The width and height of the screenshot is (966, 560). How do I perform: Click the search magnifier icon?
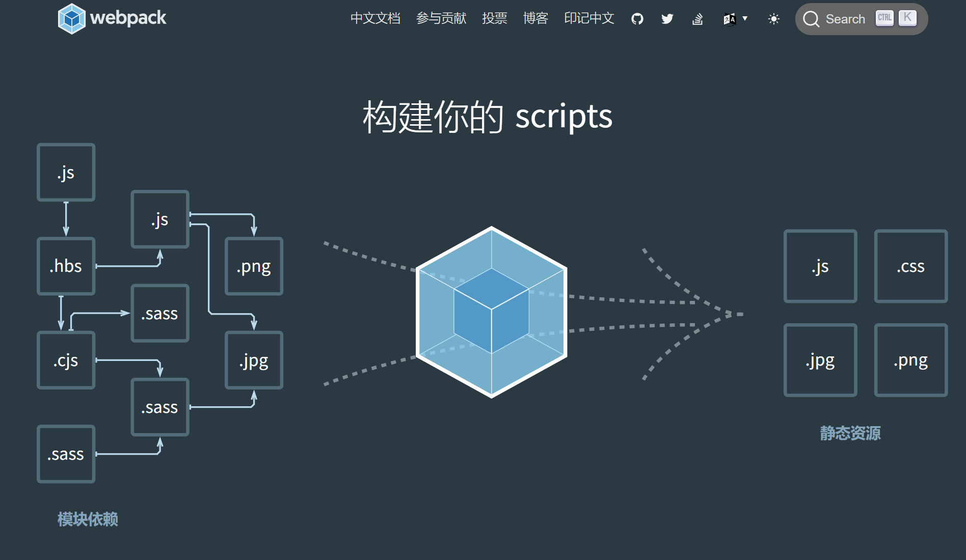click(811, 19)
